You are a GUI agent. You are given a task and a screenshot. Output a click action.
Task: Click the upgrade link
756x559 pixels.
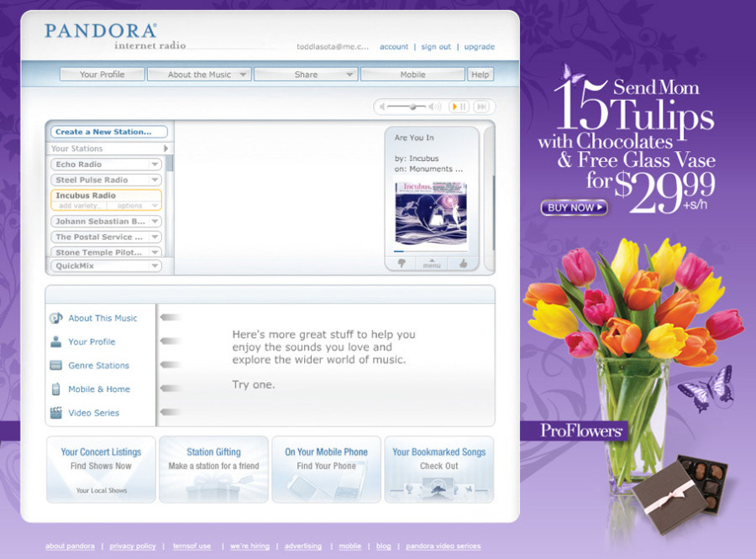tap(480, 47)
